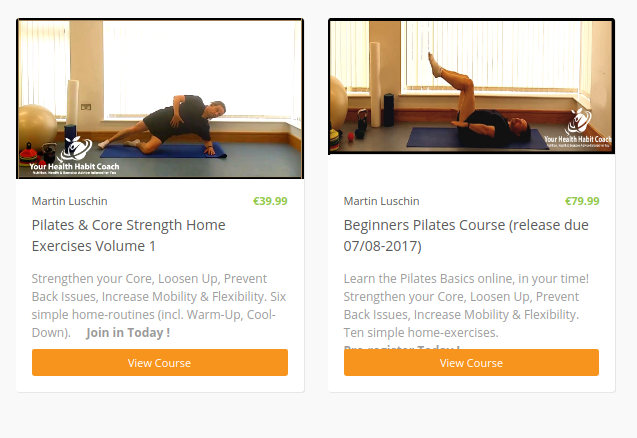Click the Beginners course description starting Learn the Pilates
Image resolution: width=637 pixels, height=438 pixels.
coord(466,306)
